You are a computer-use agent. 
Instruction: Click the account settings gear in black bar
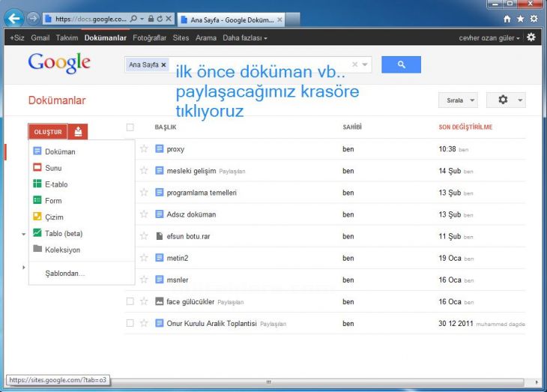tap(531, 37)
